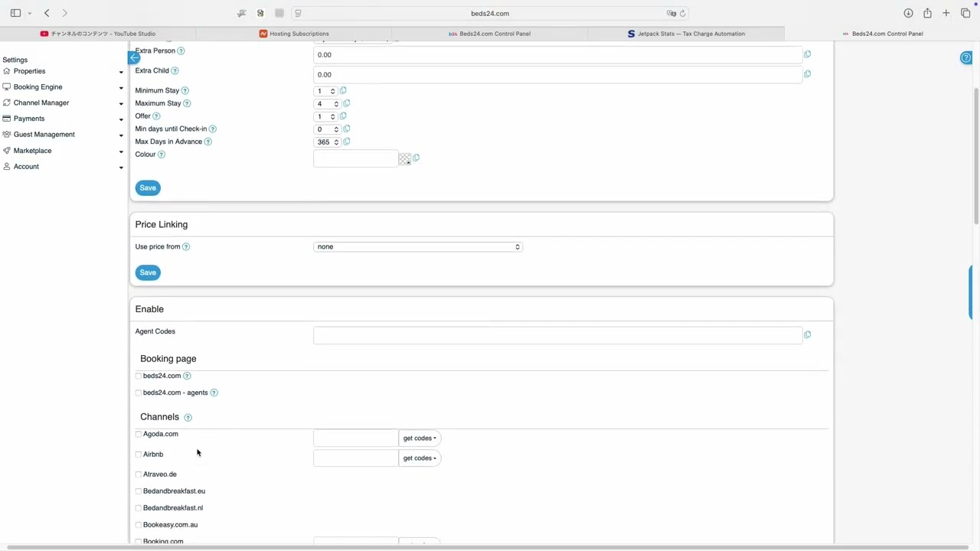Show Safari downloads icon
Screen dimensions: 980x551
908,13
